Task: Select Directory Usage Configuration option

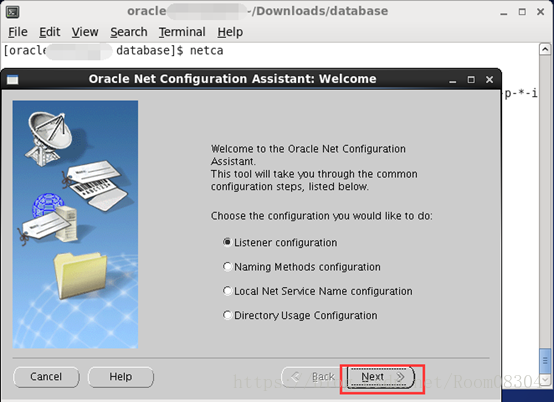Action: coord(227,315)
